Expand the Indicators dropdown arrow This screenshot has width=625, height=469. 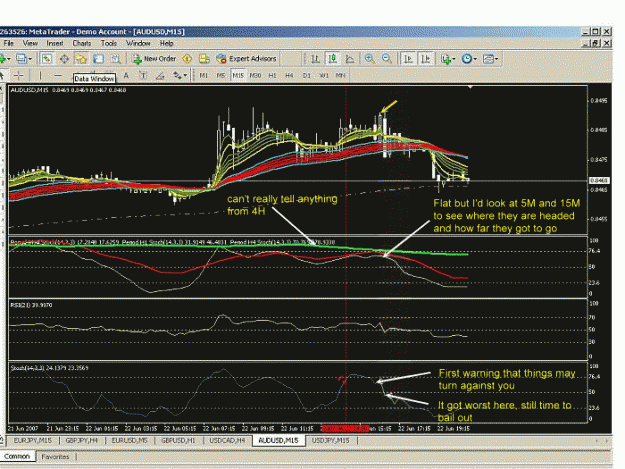pos(454,59)
